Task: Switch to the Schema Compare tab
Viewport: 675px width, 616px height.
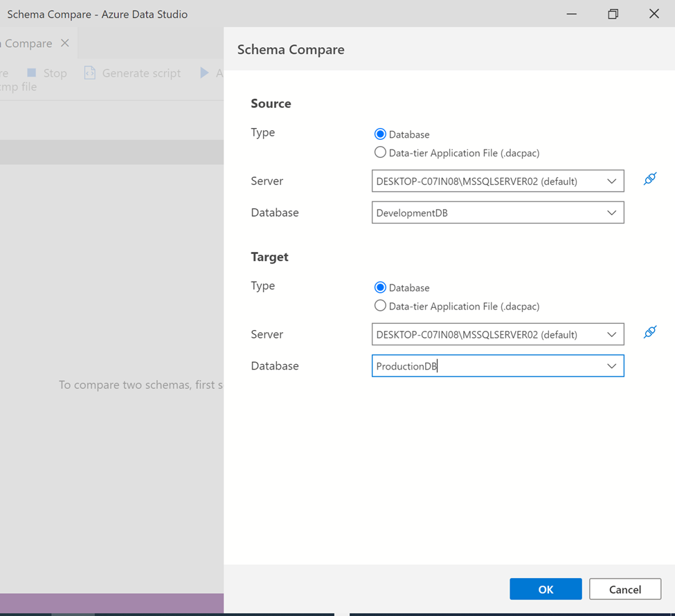Action: (x=28, y=43)
